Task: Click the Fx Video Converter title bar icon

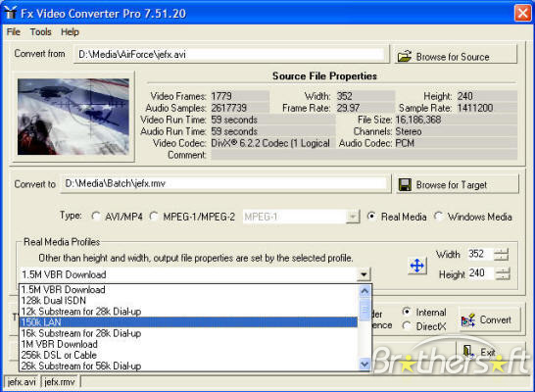Action: point(10,13)
